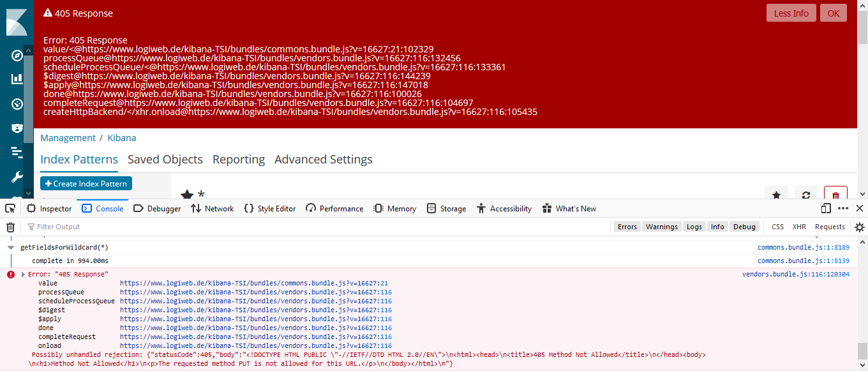Switch to the Debugger DevTools tab
Screen dimensions: 868x371
157,208
